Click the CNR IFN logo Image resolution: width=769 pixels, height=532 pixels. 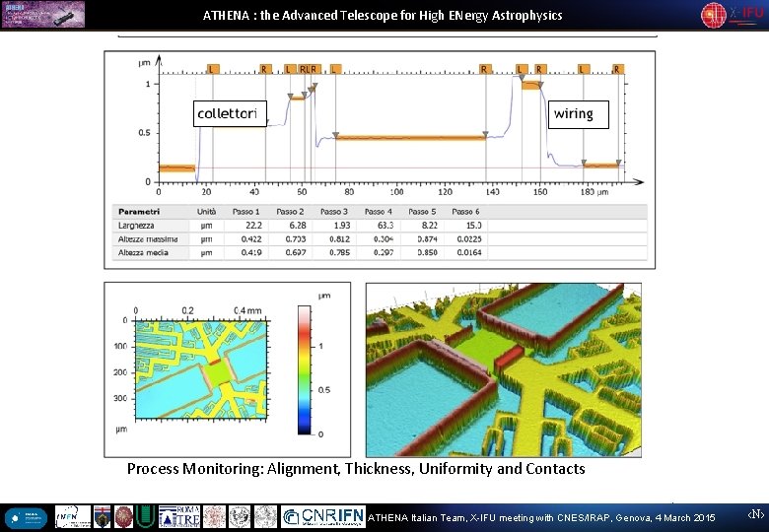(x=323, y=517)
